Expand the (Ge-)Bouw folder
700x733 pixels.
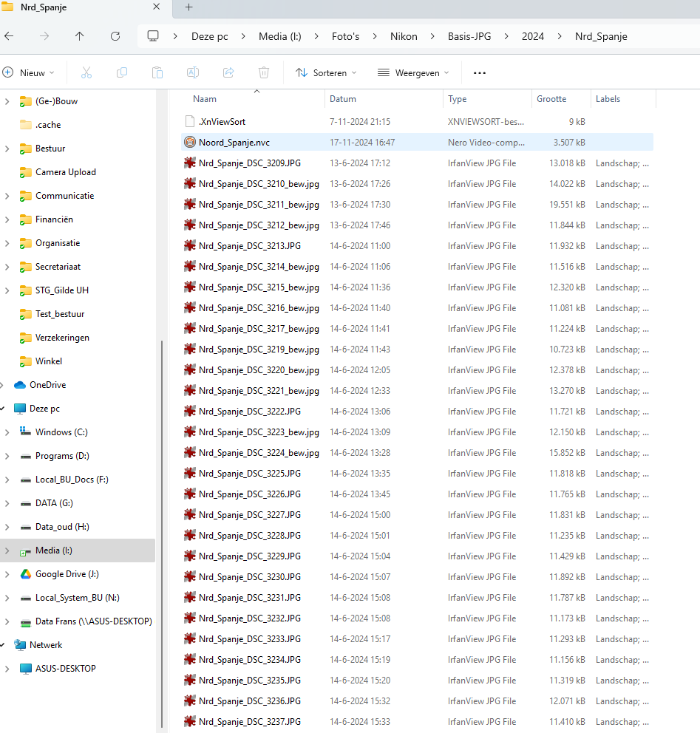click(7, 101)
